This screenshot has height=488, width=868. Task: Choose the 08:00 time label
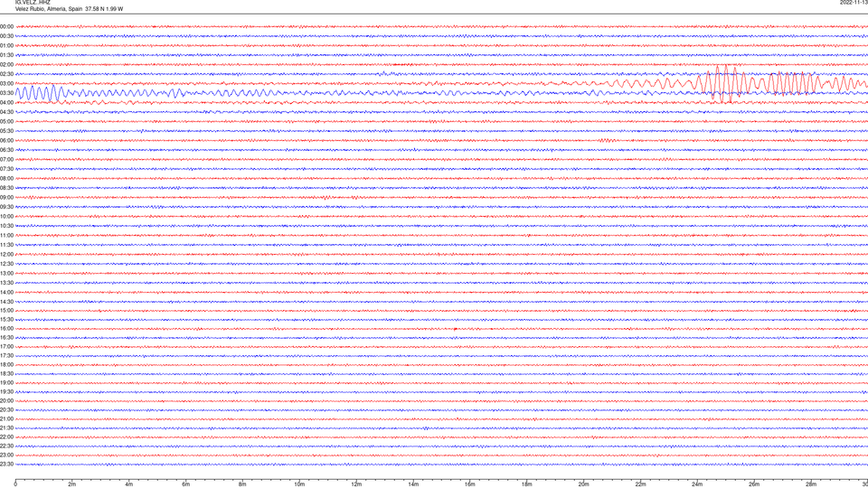pyautogui.click(x=6, y=179)
